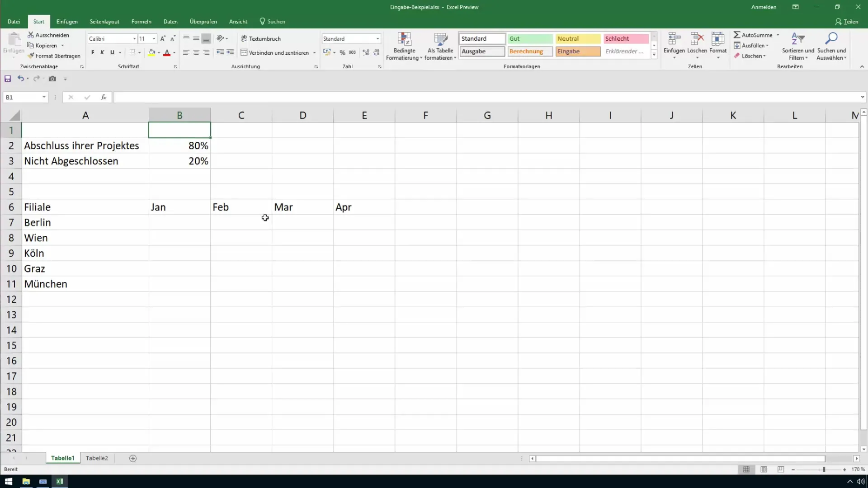Expand the Zahlenformat dropdown (Standard)

378,38
